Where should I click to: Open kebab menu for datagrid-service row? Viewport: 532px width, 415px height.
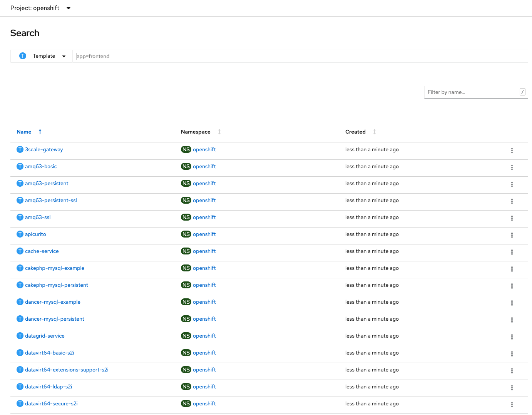coord(512,337)
